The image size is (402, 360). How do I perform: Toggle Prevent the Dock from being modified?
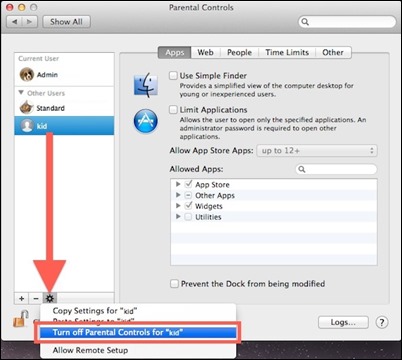[174, 284]
